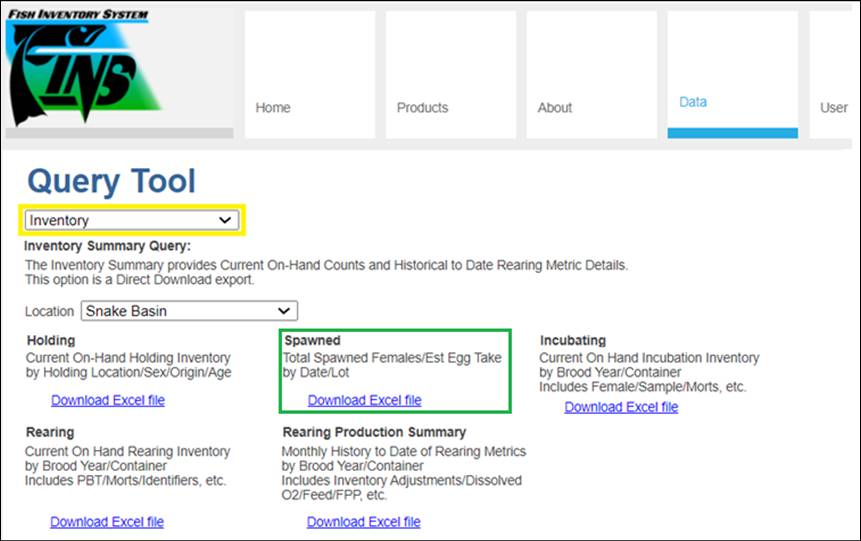Screen dimensions: 861x541
Task: Click the Holding section heading
Action: pos(51,341)
